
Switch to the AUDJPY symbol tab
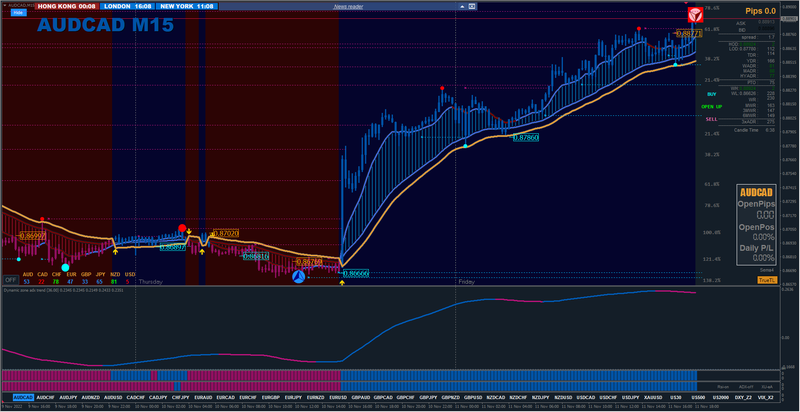(x=68, y=397)
